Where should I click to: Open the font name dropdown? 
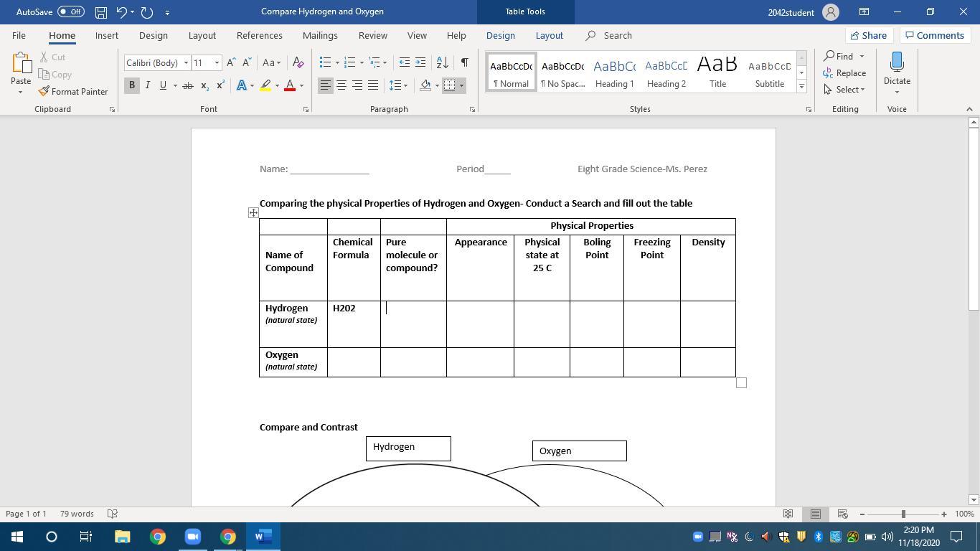[x=186, y=63]
